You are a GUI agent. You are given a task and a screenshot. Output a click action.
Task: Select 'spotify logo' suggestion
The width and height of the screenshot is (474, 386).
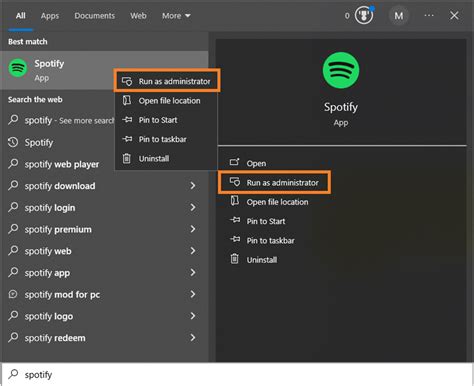[x=104, y=316]
